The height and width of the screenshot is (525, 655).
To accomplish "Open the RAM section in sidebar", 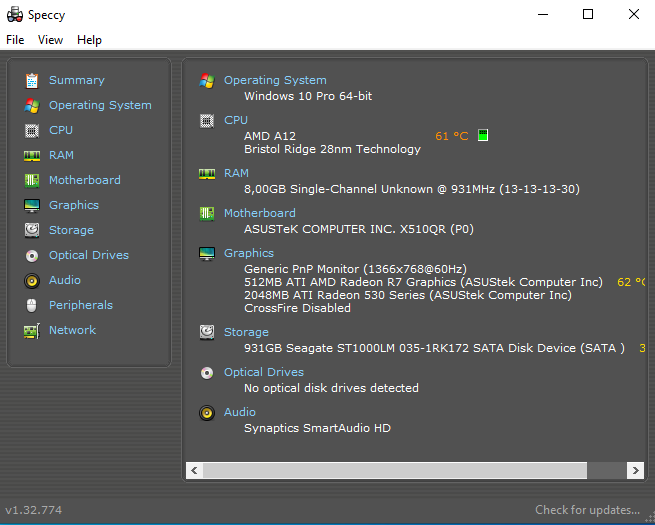I will (x=61, y=155).
